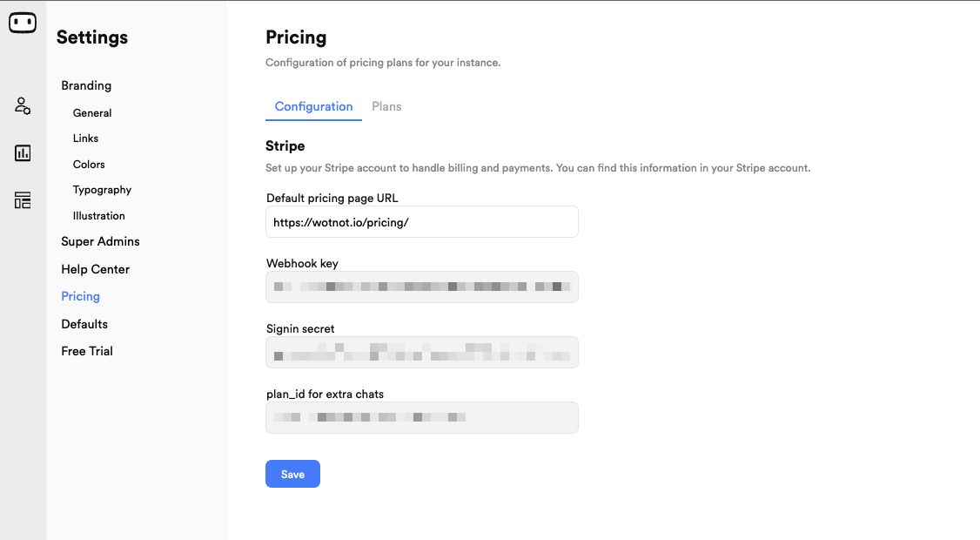
Task: Open Links branding settings
Action: [x=85, y=138]
